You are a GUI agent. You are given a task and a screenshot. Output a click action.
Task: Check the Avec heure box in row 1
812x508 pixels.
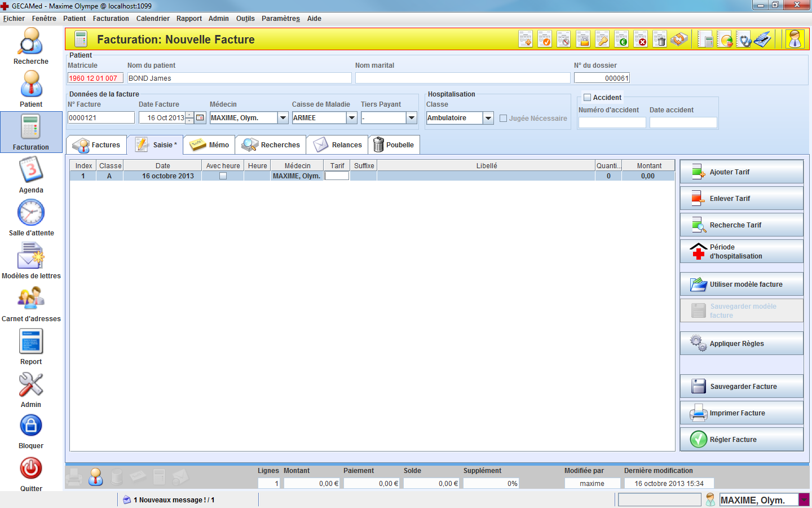pos(223,176)
